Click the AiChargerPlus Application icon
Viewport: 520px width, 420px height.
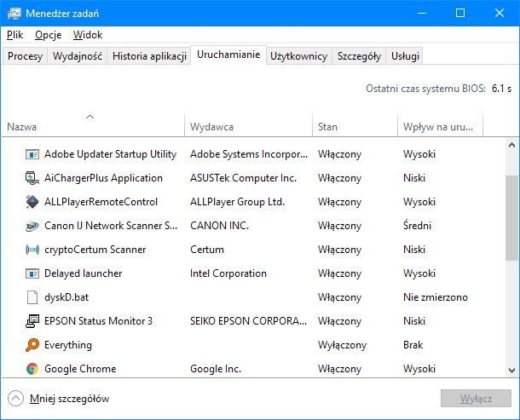tap(32, 178)
